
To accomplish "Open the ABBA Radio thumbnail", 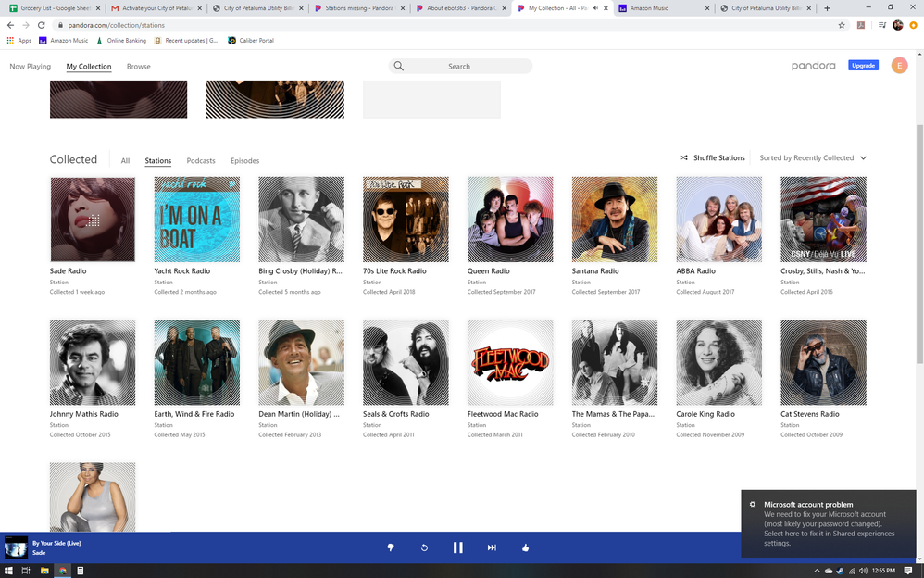I will (x=719, y=220).
